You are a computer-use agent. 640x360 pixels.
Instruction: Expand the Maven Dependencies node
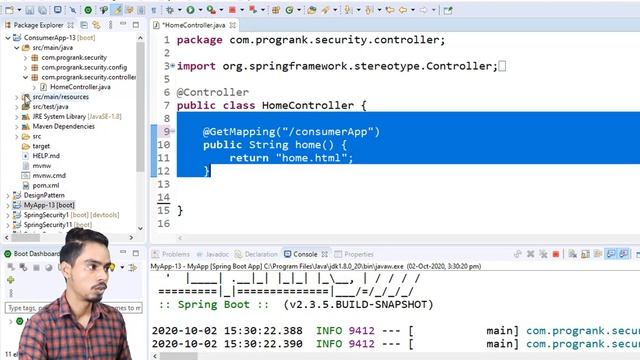(17, 127)
